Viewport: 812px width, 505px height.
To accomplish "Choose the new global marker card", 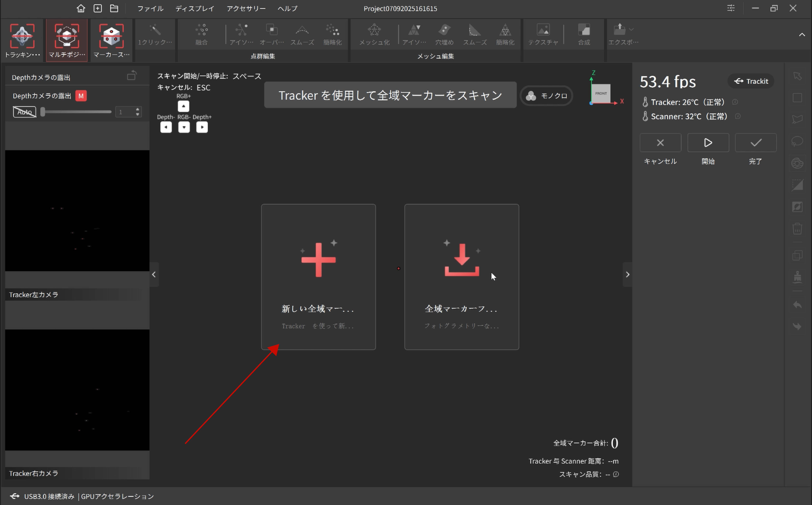I will (x=318, y=277).
